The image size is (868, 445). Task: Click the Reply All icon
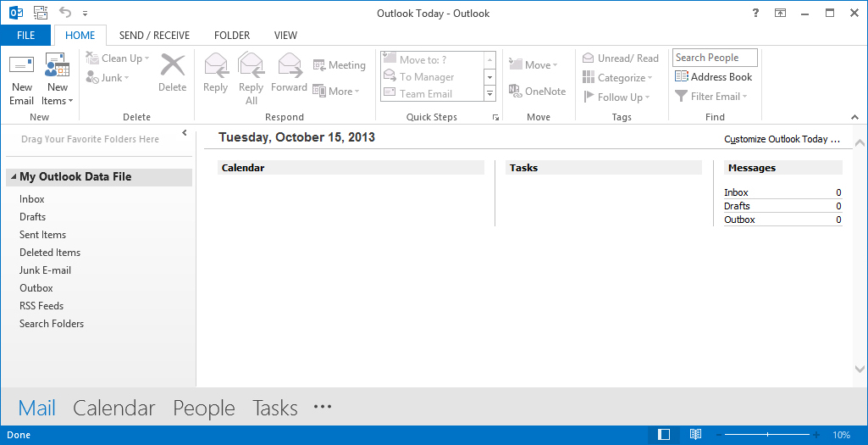(251, 64)
